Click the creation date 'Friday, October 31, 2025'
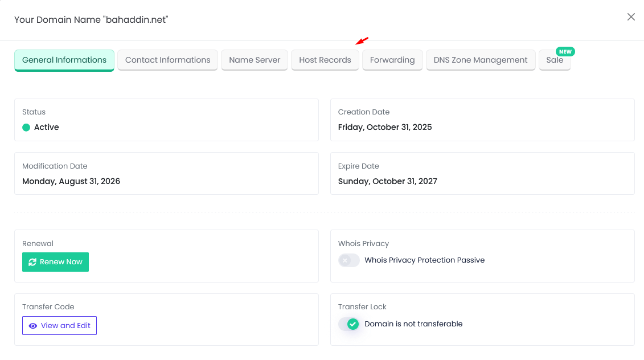Screen dimensions: 644x360 pos(385,127)
